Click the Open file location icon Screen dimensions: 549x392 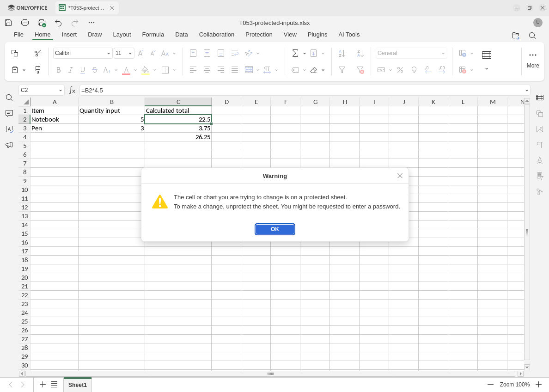pos(516,36)
